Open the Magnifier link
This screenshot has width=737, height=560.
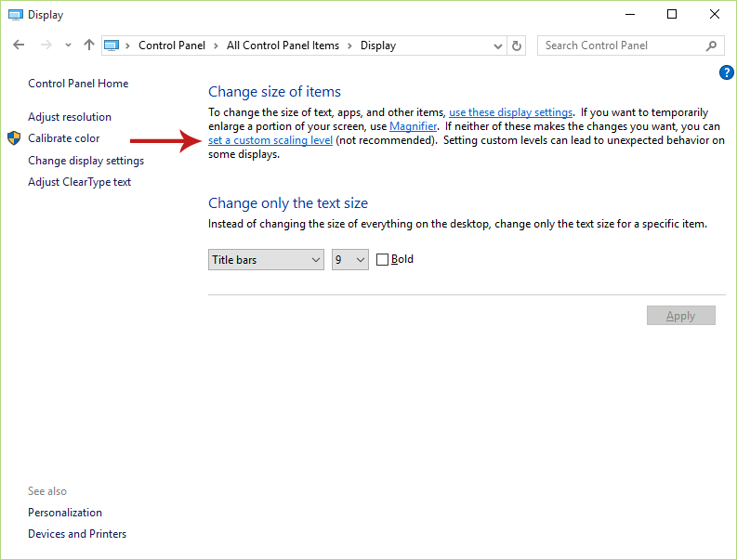click(x=414, y=126)
